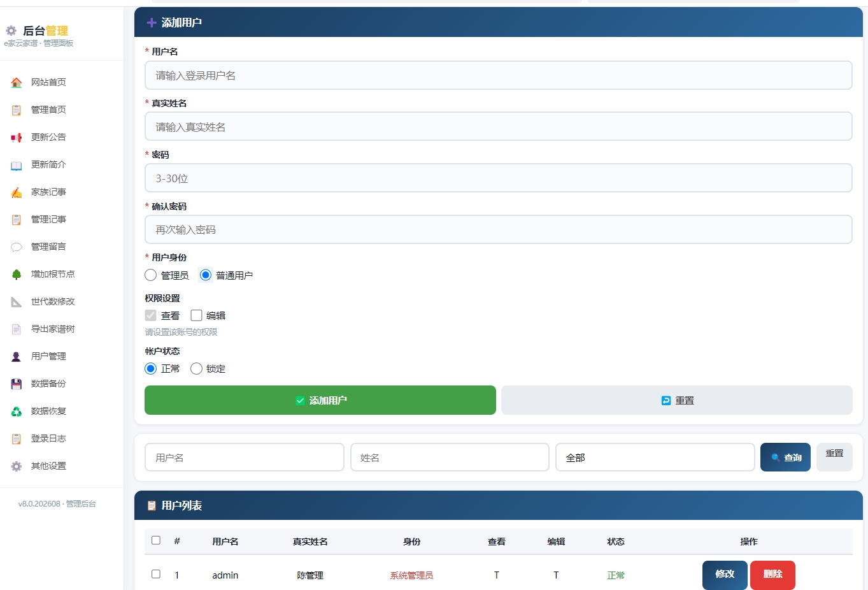Tick the checkbox in the admin row
The height and width of the screenshot is (590, 868).
point(156,574)
